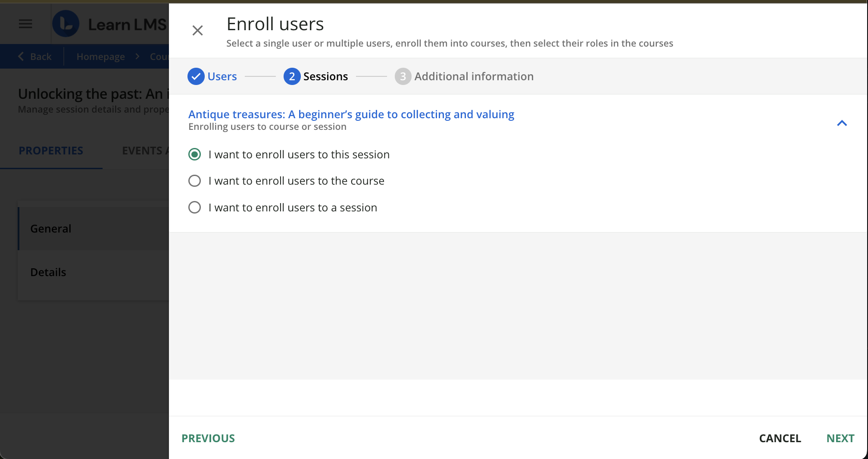The image size is (868, 459).
Task: Open the hamburger navigation menu
Action: pyautogui.click(x=25, y=24)
